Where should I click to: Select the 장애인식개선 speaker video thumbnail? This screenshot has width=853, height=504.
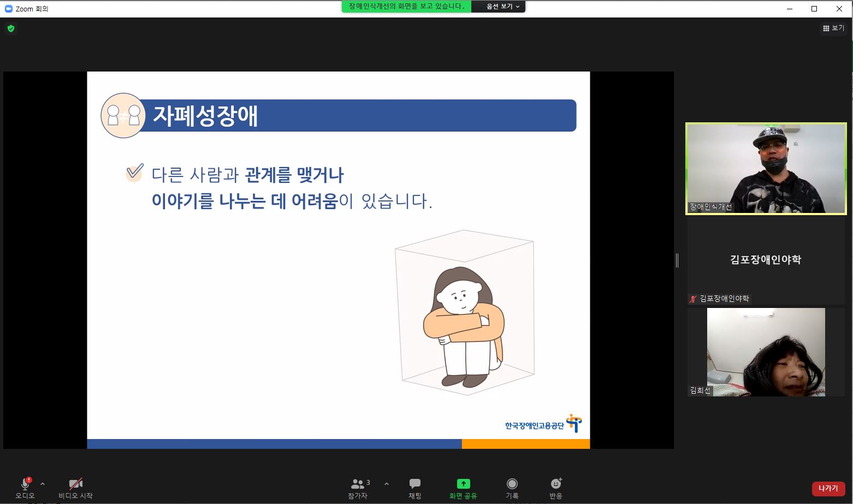click(x=766, y=168)
